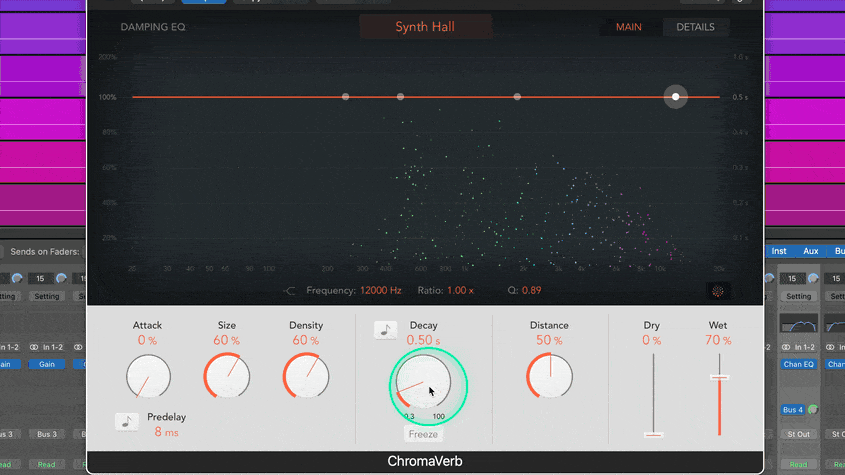Screen dimensions: 845x475
Task: Toggle the visualization icon in the graph corner
Action: click(x=717, y=291)
